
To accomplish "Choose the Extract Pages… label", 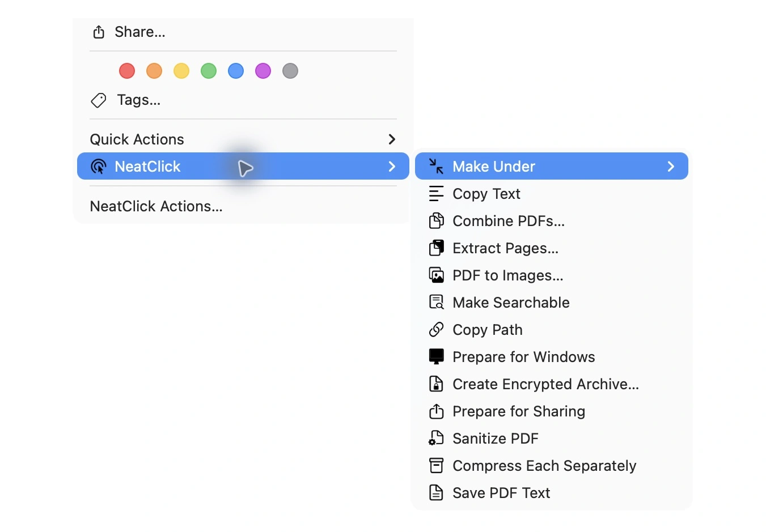I will (x=505, y=248).
